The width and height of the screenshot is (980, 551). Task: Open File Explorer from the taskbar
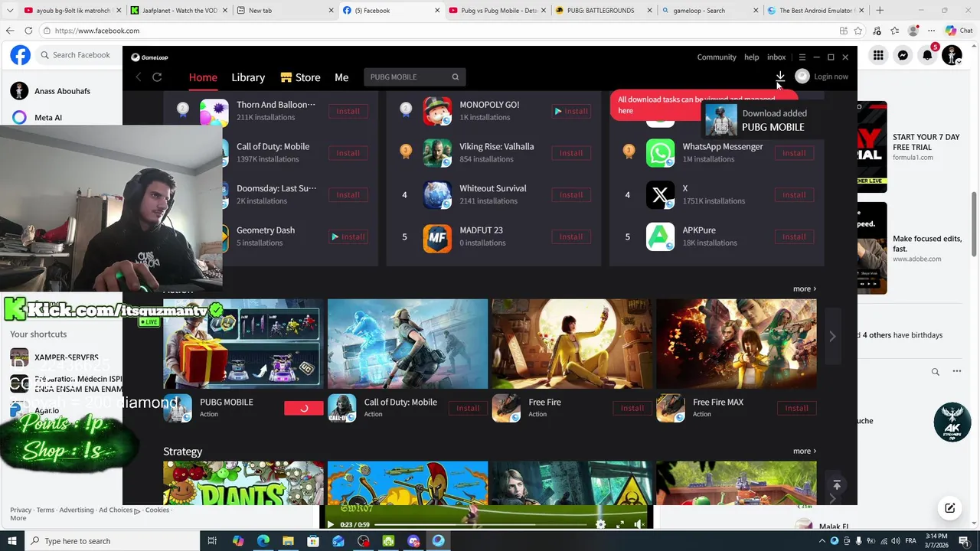tap(288, 541)
